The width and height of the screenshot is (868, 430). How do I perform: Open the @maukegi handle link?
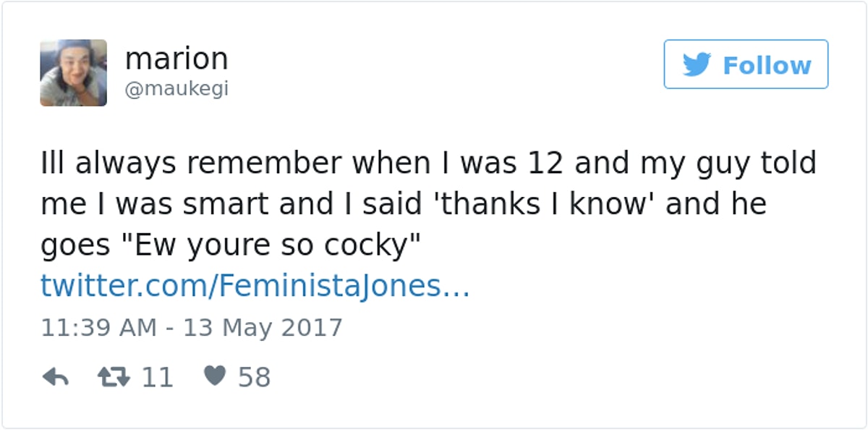coord(176,89)
